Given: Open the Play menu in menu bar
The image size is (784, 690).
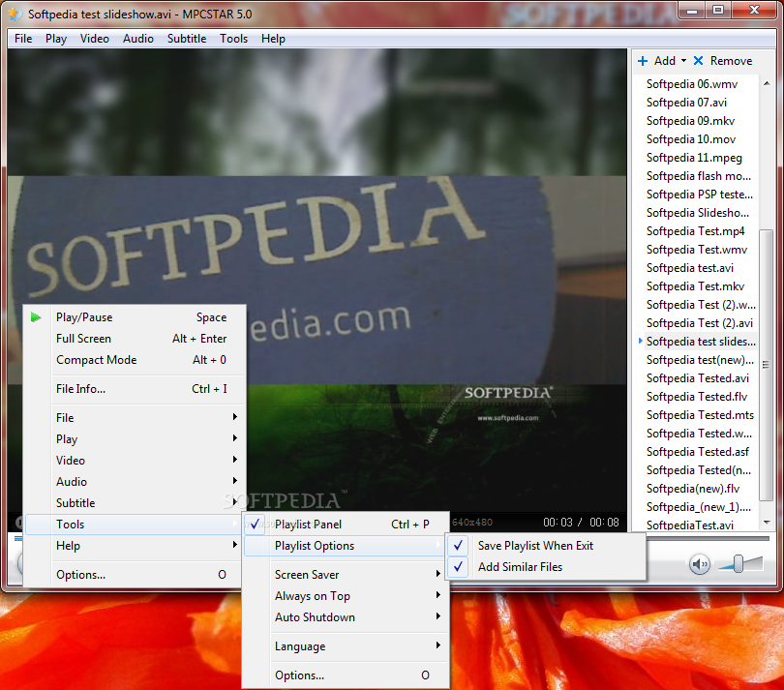Looking at the screenshot, I should tap(56, 39).
